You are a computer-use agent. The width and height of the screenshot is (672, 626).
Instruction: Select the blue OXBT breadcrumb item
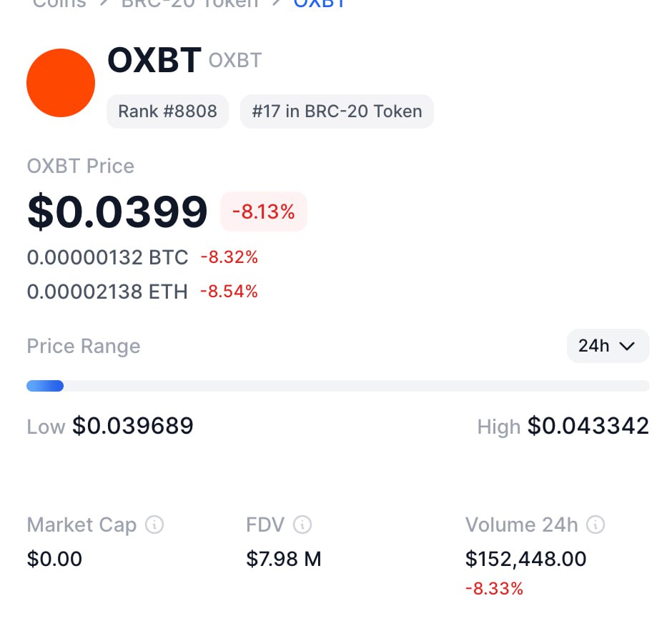pos(320,4)
